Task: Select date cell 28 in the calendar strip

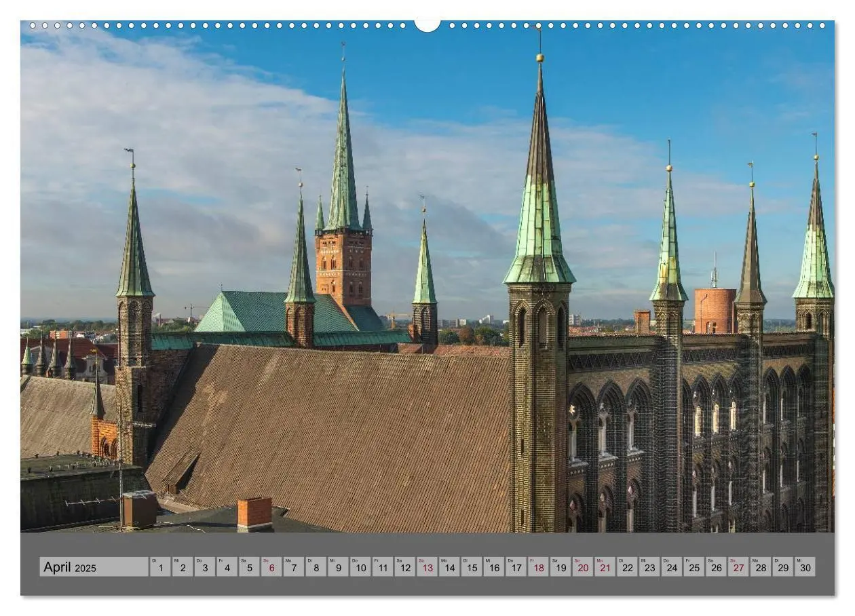Action: click(x=759, y=567)
